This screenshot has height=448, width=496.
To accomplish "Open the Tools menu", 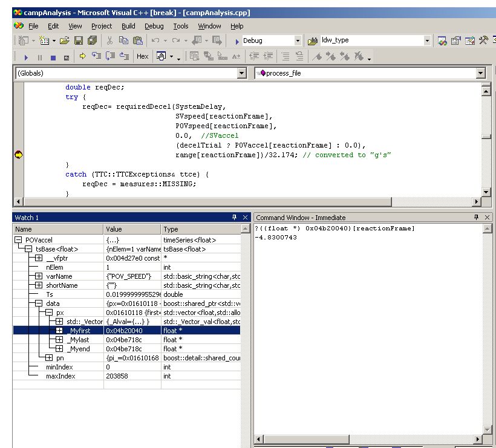I will click(181, 26).
